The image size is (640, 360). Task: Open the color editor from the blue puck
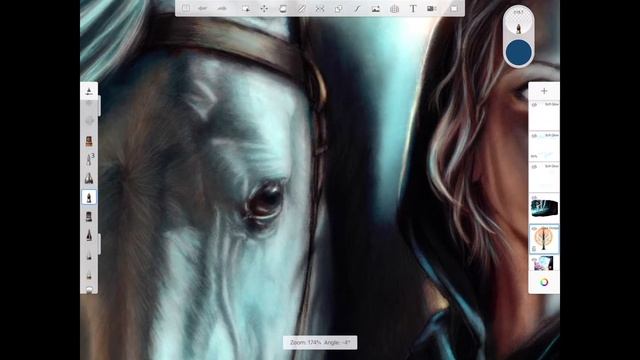coord(518,52)
